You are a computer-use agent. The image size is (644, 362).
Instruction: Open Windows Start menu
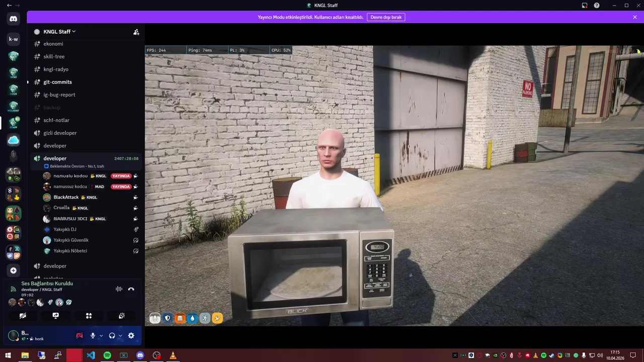pyautogui.click(x=8, y=355)
